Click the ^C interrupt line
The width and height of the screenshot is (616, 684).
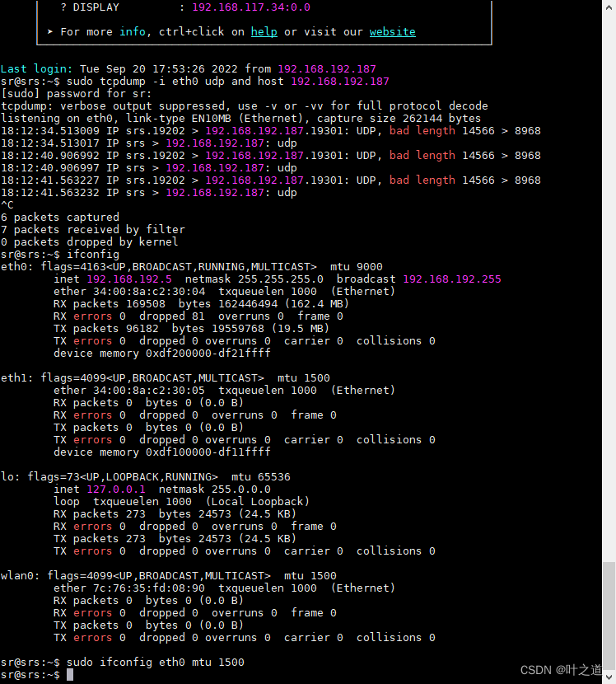click(x=7, y=205)
